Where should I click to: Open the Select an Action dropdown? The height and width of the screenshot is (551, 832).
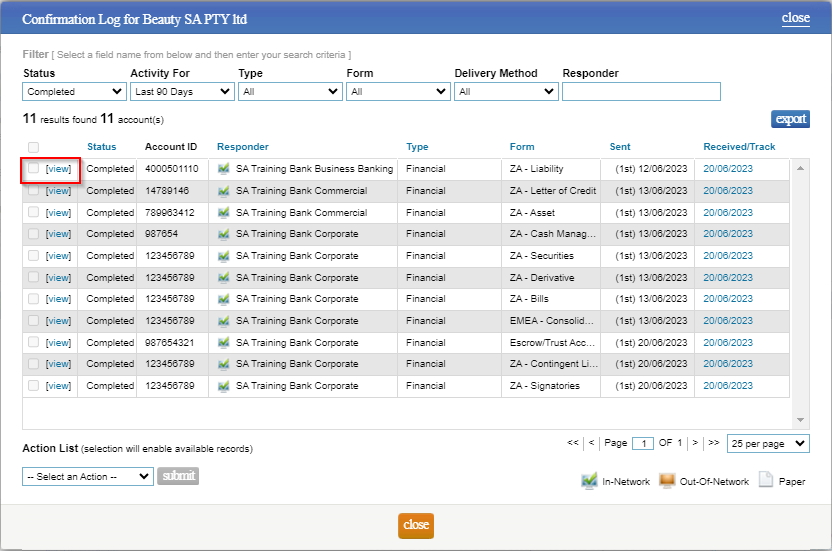click(88, 477)
